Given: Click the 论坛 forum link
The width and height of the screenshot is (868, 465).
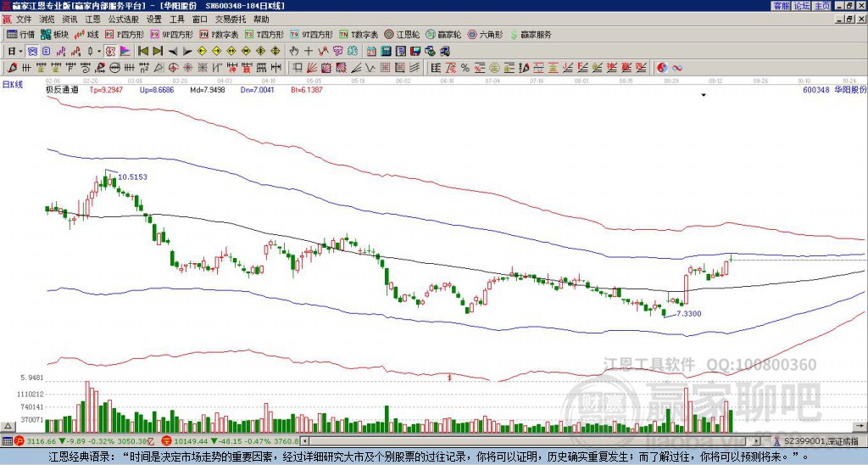Looking at the screenshot, I should (x=801, y=6).
